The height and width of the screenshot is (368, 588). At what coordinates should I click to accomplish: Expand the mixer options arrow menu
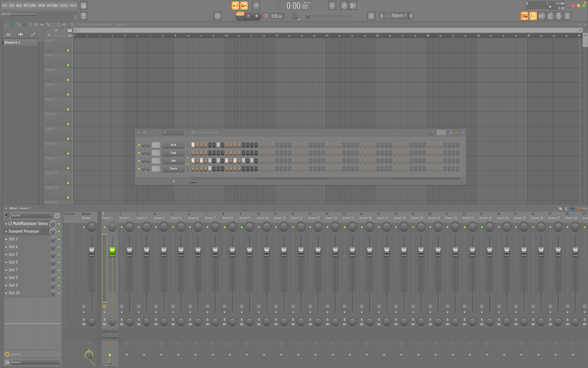coord(6,208)
